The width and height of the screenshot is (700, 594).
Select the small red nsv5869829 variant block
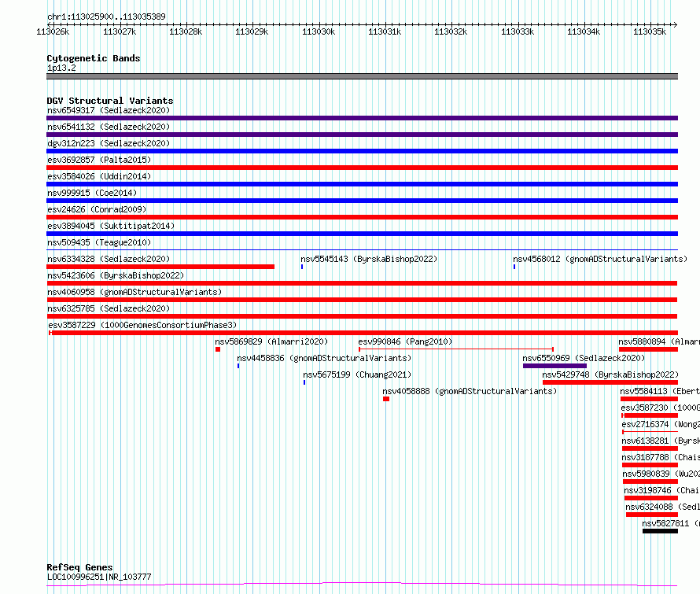pos(218,349)
